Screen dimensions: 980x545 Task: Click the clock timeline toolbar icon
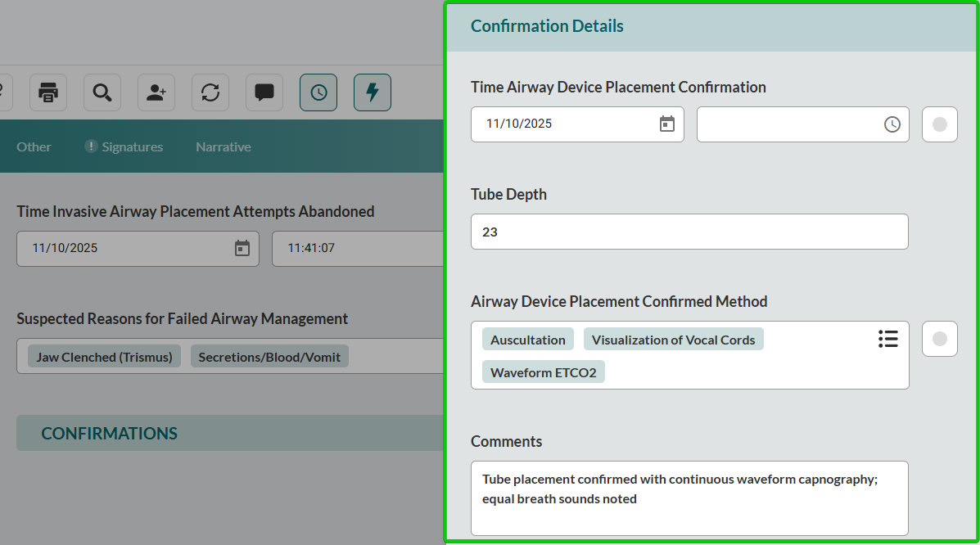point(318,92)
